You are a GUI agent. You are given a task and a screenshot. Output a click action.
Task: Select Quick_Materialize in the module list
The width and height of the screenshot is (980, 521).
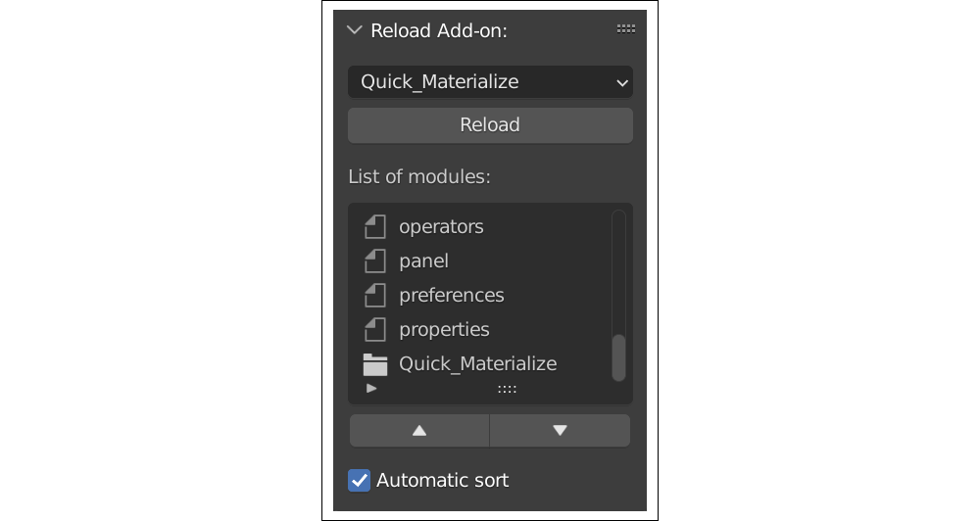[477, 364]
